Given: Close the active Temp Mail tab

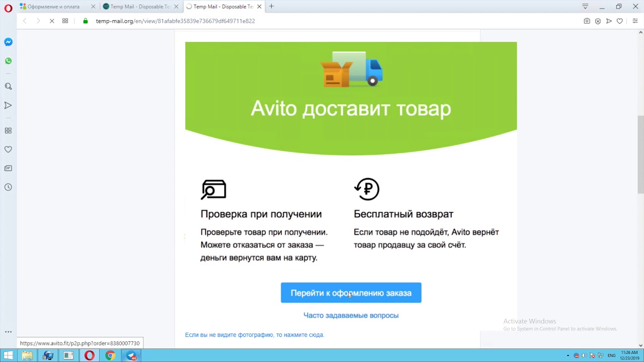Looking at the screenshot, I should coord(259,7).
